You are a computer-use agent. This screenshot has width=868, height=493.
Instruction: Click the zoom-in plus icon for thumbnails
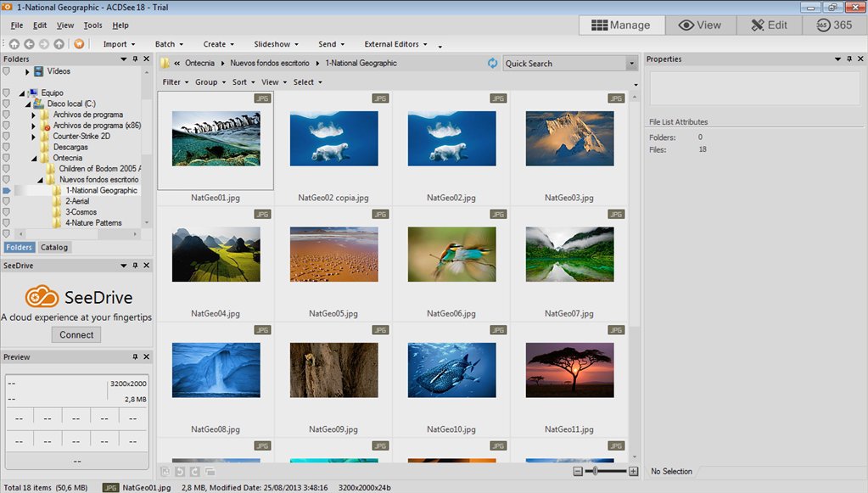tap(633, 471)
